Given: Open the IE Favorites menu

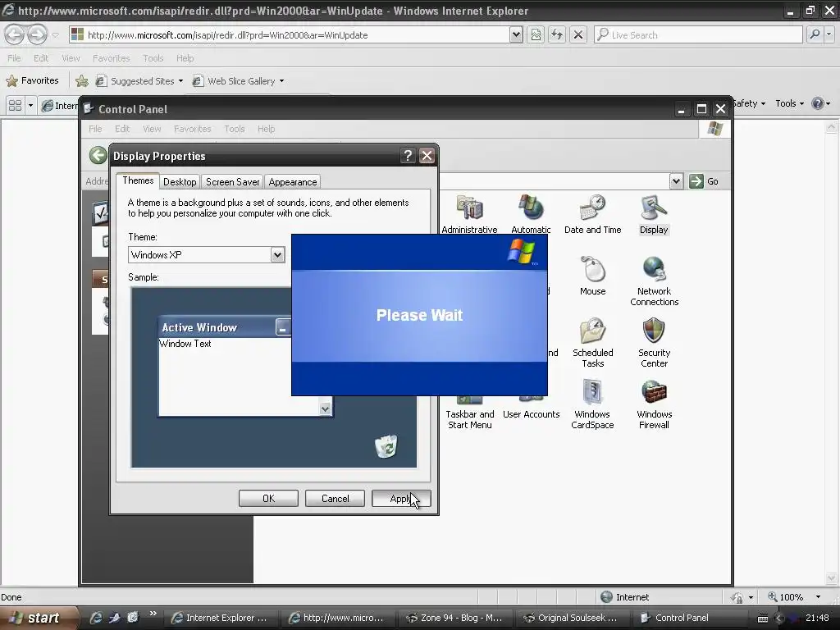Looking at the screenshot, I should pos(111,58).
